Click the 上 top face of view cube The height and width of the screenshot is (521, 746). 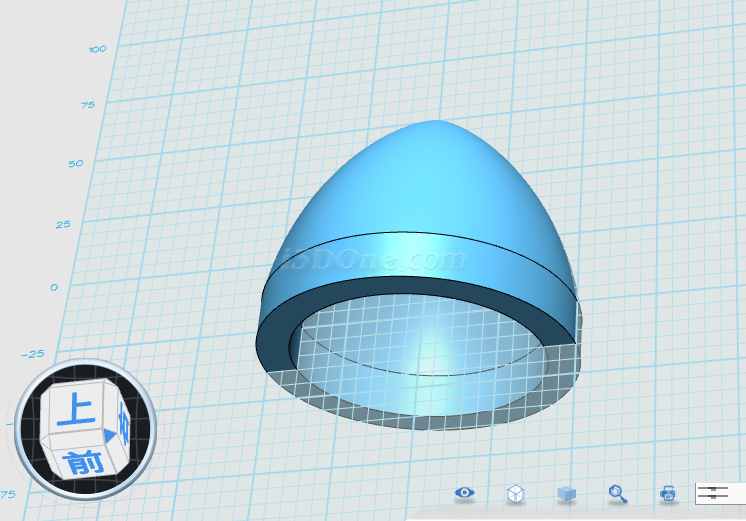(74, 411)
